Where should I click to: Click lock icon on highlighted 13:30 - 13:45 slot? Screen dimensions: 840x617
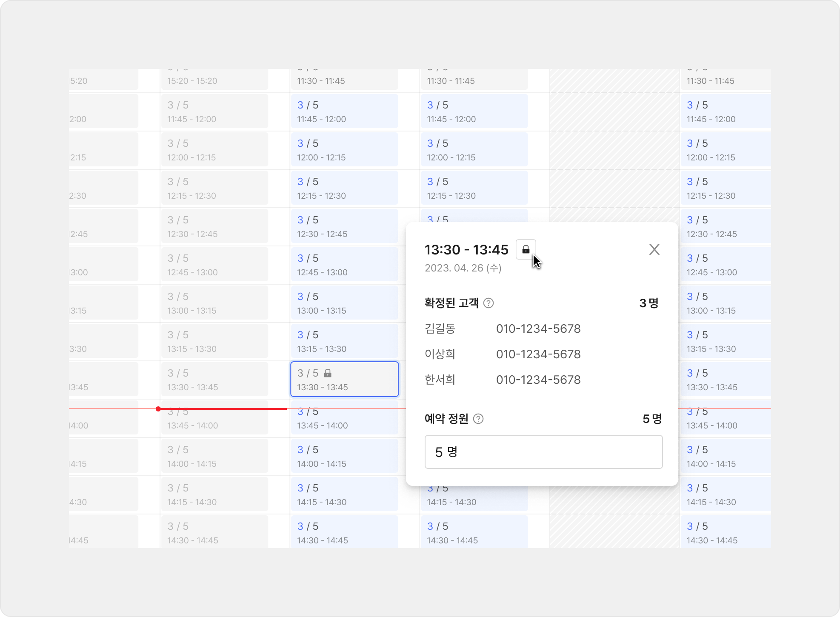click(x=328, y=373)
